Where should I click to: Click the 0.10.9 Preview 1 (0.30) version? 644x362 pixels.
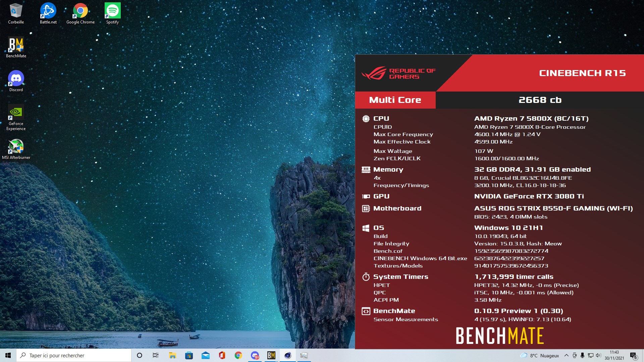(519, 311)
